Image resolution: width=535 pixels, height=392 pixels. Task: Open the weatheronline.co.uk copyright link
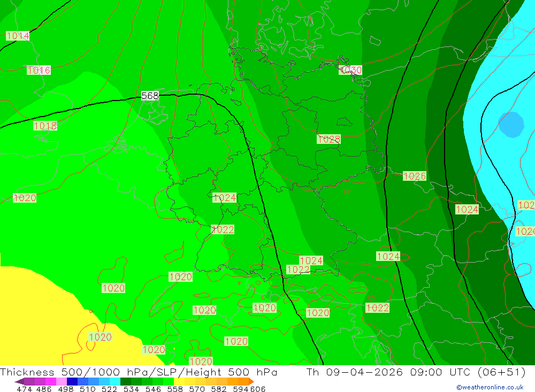pos(490,387)
